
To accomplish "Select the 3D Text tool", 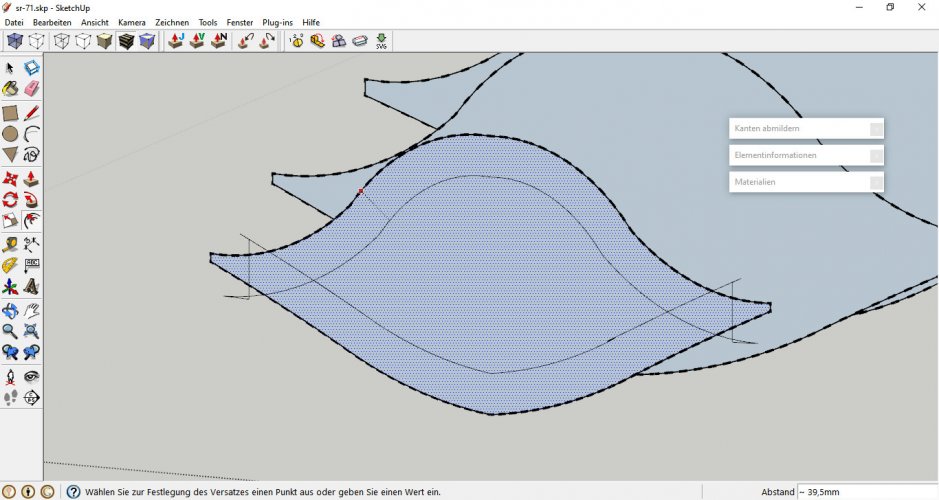I will tap(32, 286).
